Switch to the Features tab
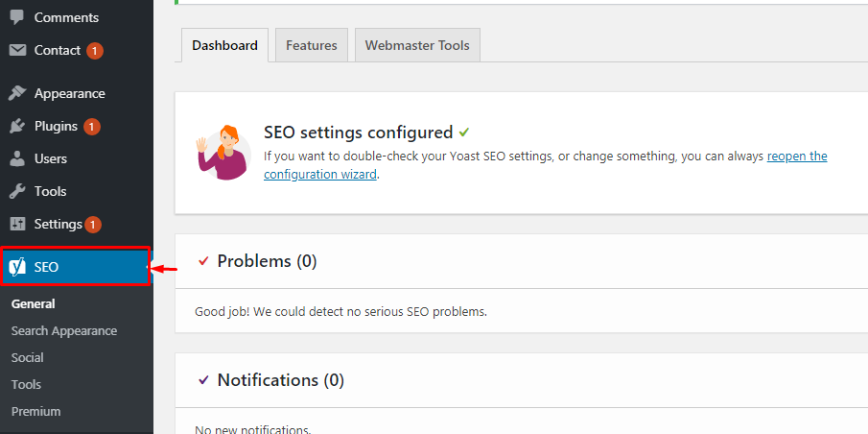Viewport: 868px width, 434px height. coord(311,45)
